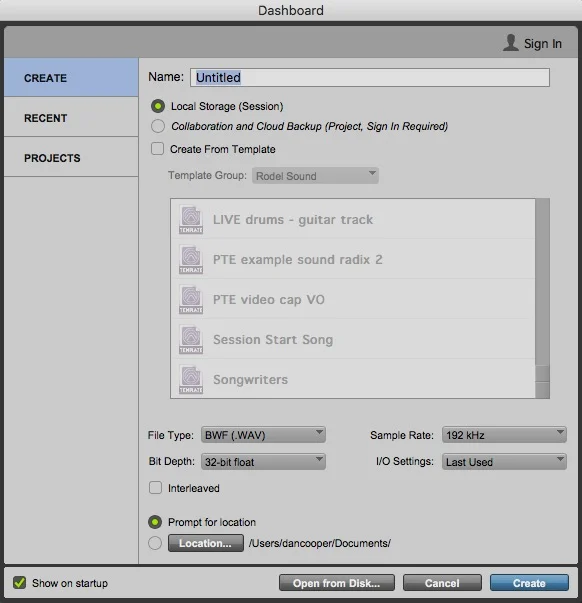Click template icon for PTE video cap VO
582x603 pixels.
pos(191,300)
